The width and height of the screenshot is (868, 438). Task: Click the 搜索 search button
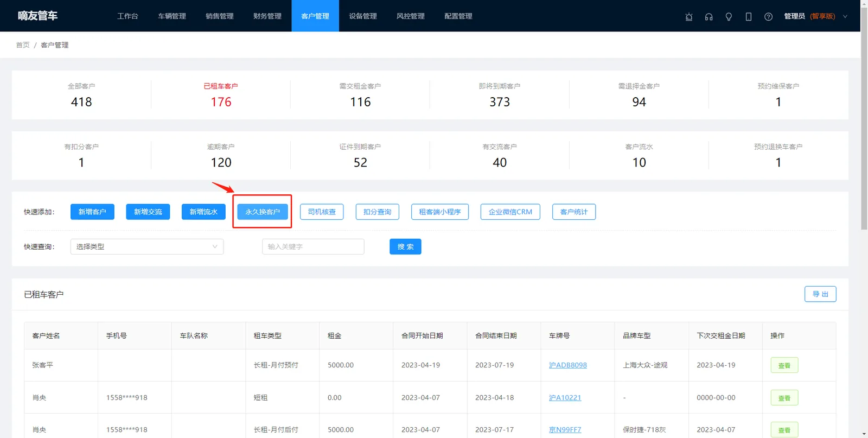click(x=405, y=246)
